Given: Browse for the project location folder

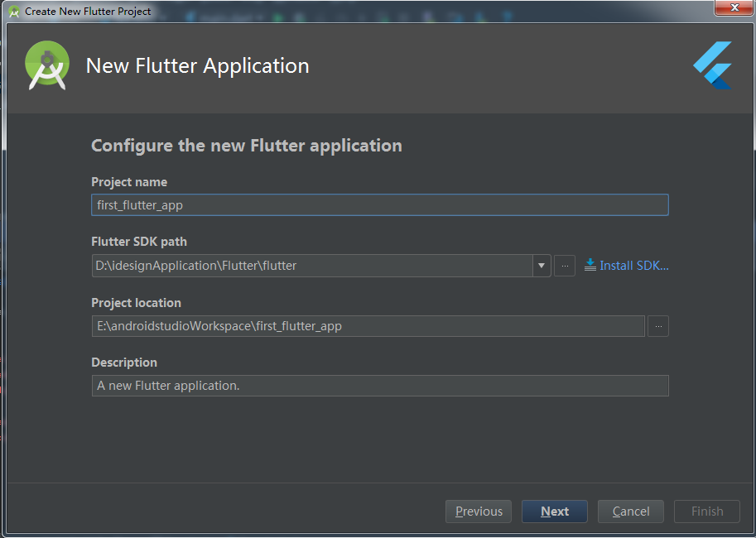Looking at the screenshot, I should 658,326.
